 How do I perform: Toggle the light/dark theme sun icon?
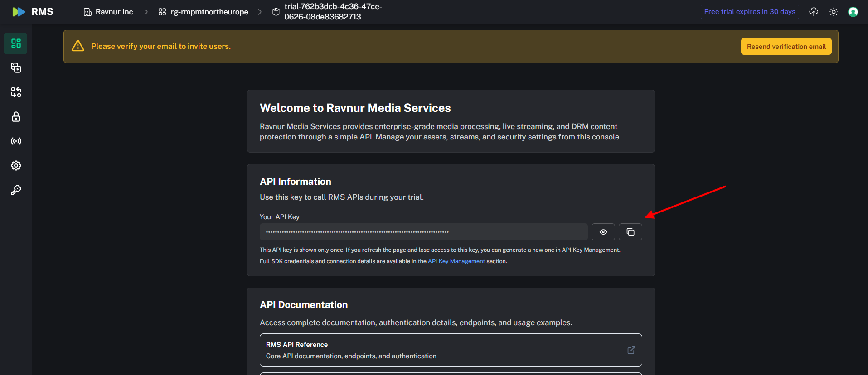click(x=834, y=12)
